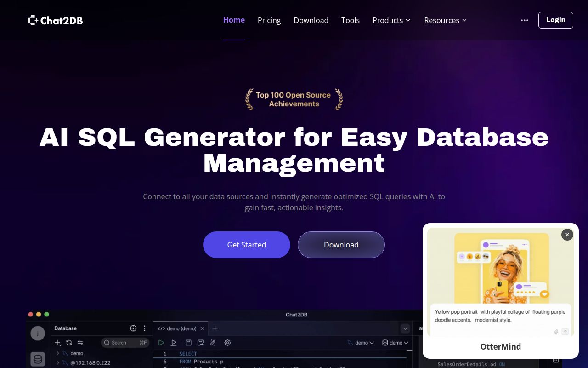Click the hero Download button
The height and width of the screenshot is (368, 588).
pos(341,245)
